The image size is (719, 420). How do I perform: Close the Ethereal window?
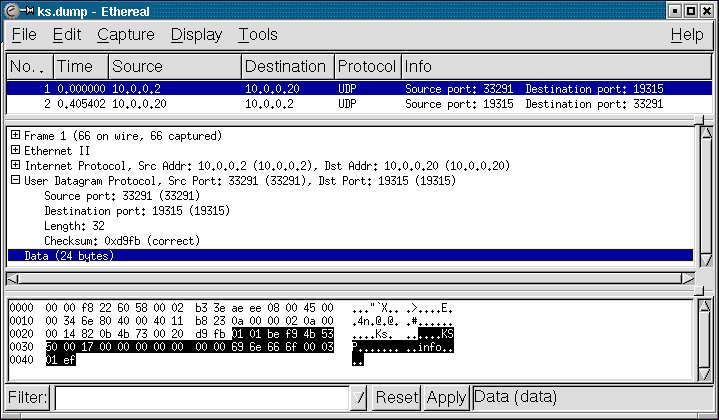707,11
